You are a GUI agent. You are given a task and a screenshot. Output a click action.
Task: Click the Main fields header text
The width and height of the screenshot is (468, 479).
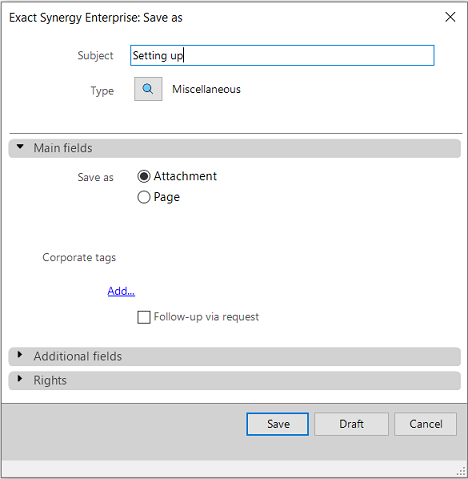(63, 148)
